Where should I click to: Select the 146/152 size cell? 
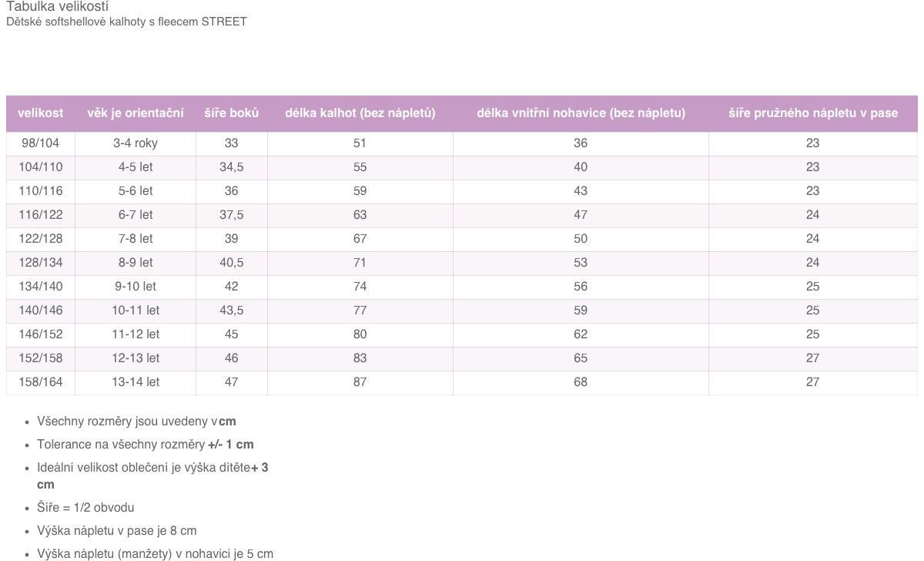41,334
